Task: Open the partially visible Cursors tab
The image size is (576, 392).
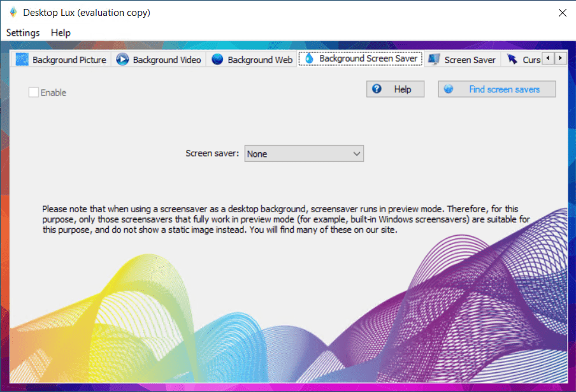Action: pos(522,59)
